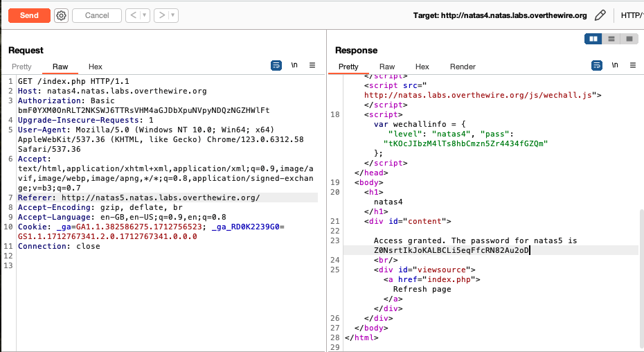Image resolution: width=644 pixels, height=352 pixels.
Task: Click the natas5 password Z0Nsrt... line
Action: pos(451,250)
